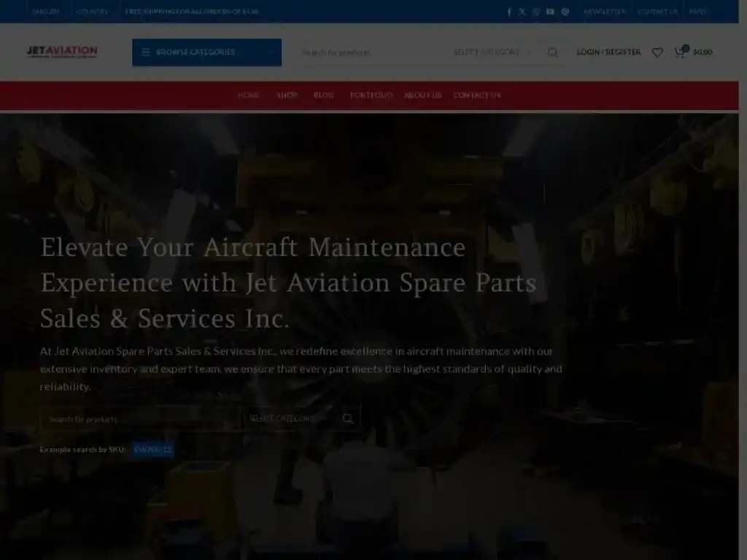Open the wishlist heart icon

(657, 52)
